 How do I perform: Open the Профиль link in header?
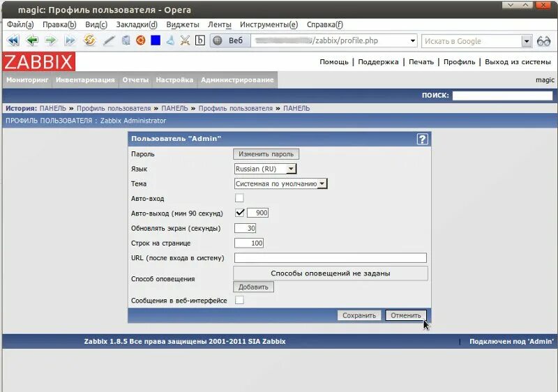click(x=459, y=62)
